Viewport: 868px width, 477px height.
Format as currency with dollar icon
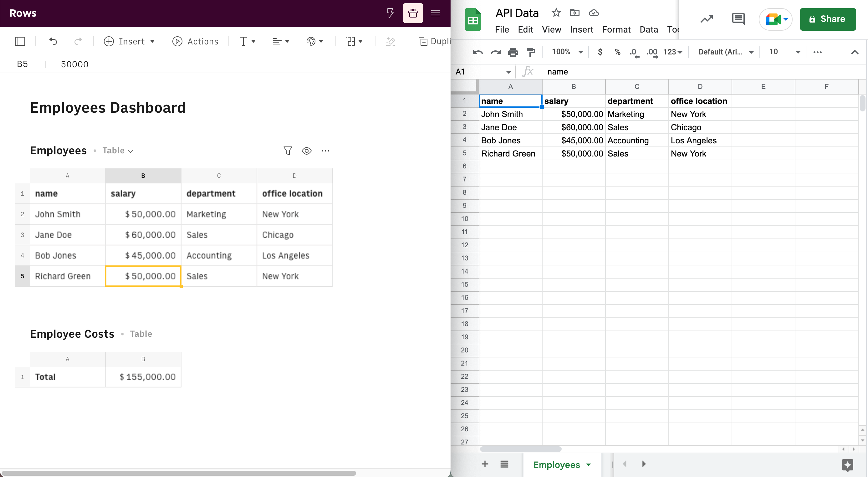pos(600,52)
